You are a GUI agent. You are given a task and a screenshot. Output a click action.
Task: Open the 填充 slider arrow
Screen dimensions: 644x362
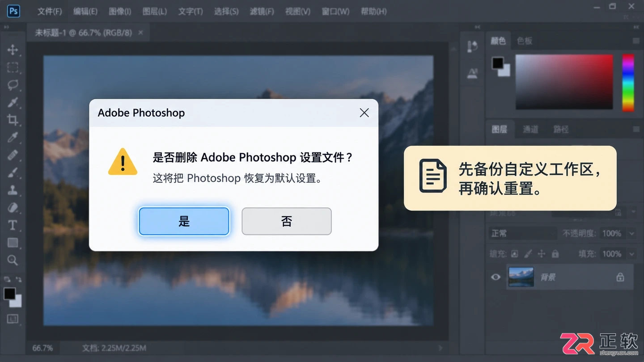click(632, 254)
